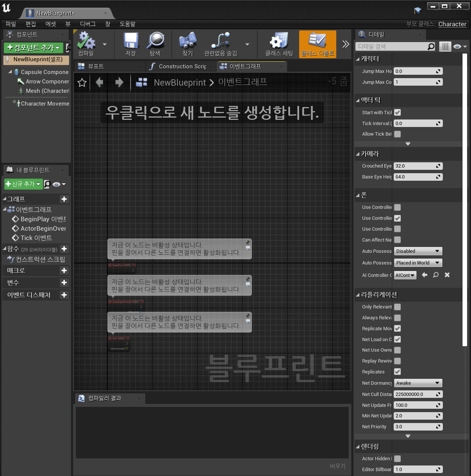The width and height of the screenshot is (471, 476).
Task: Click 컴포넌트 추가 green button
Action: click(33, 48)
